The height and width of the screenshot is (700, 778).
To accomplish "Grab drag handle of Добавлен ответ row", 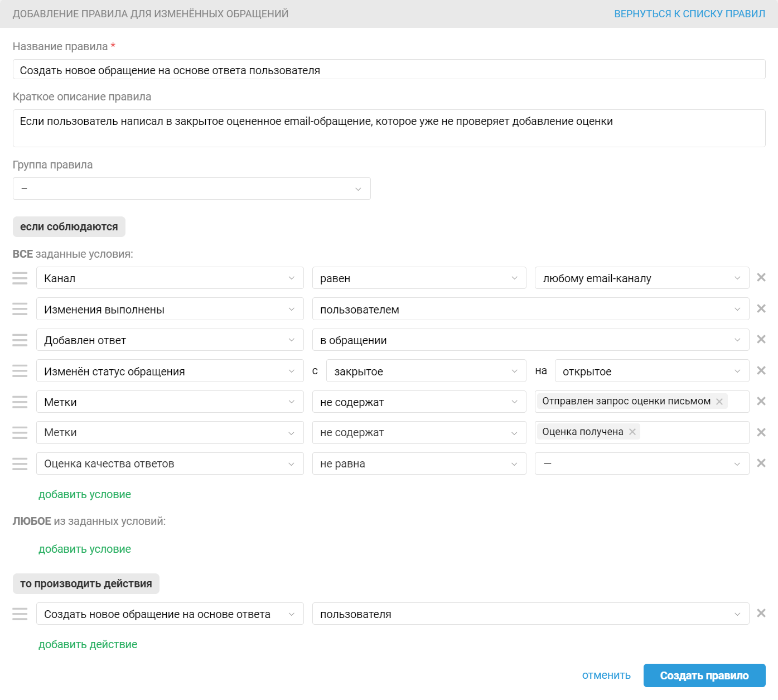I will 20,340.
